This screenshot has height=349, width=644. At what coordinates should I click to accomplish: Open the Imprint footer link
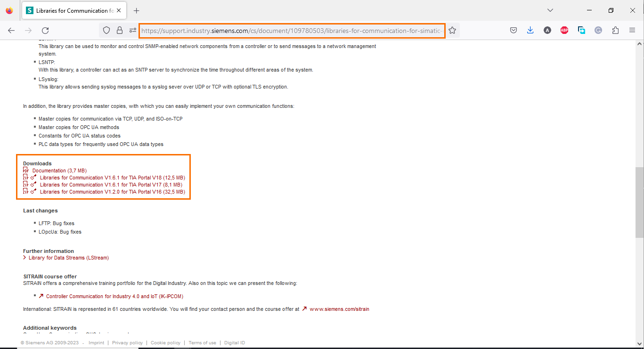click(96, 343)
